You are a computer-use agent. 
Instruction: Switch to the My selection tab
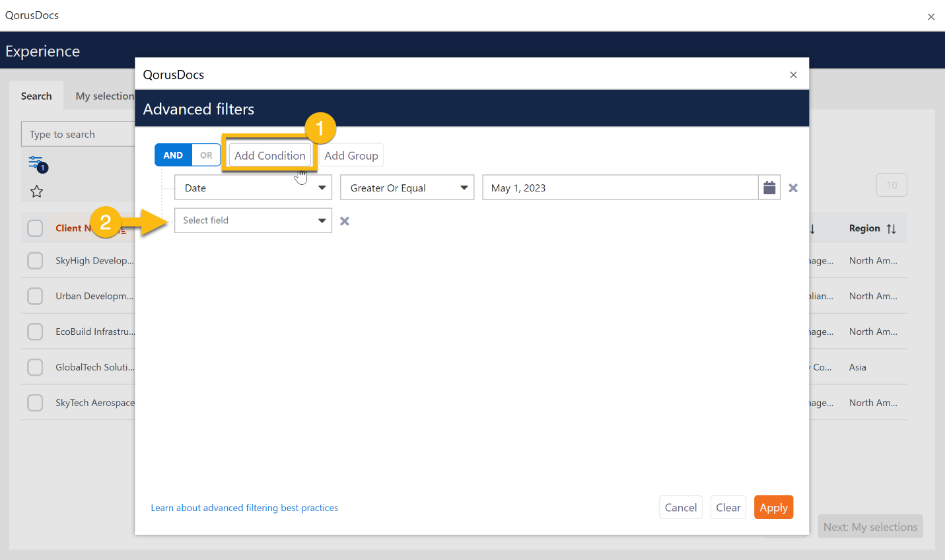[104, 96]
